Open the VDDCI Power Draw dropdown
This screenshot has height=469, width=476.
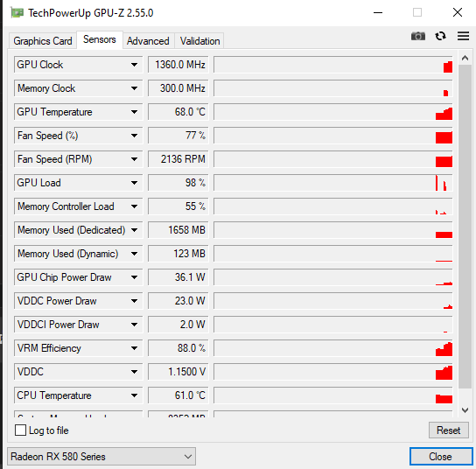(78, 325)
